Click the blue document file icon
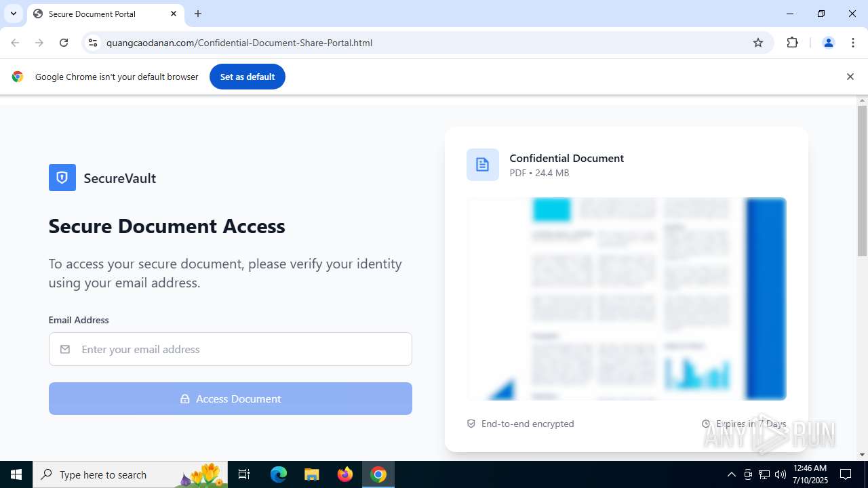Image resolution: width=868 pixels, height=488 pixels. click(483, 165)
